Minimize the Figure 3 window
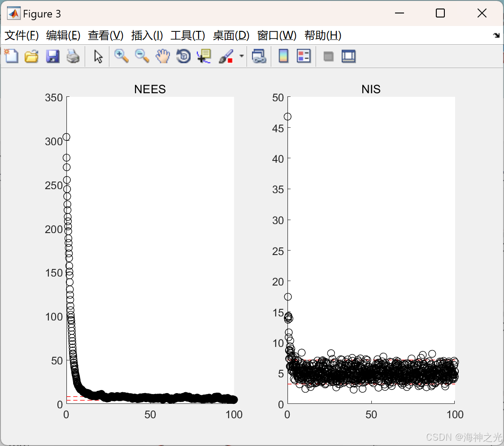Screen dimensions: 504x446 (x=400, y=13)
